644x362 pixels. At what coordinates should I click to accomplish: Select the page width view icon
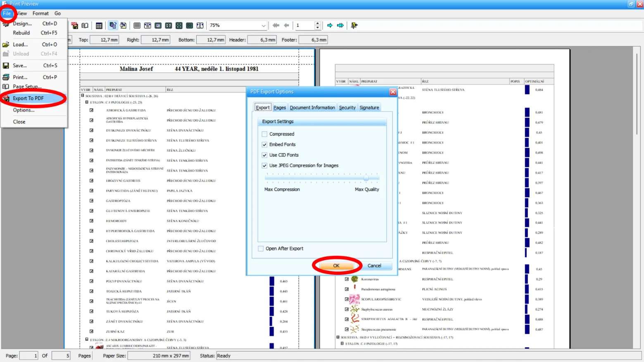(147, 26)
